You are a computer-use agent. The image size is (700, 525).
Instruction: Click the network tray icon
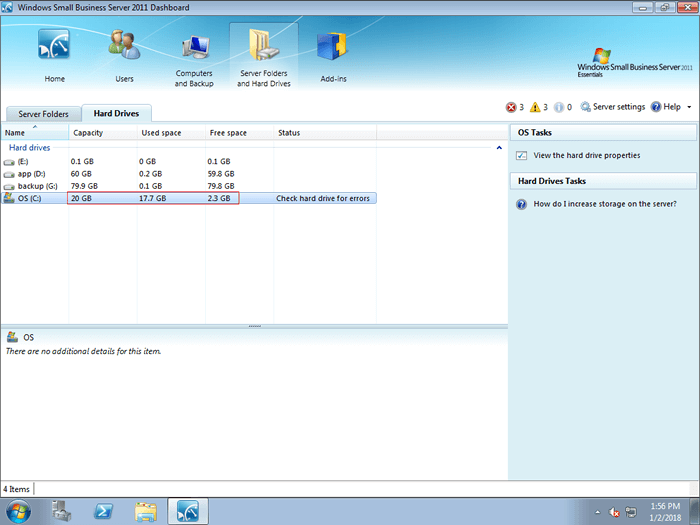tap(631, 512)
